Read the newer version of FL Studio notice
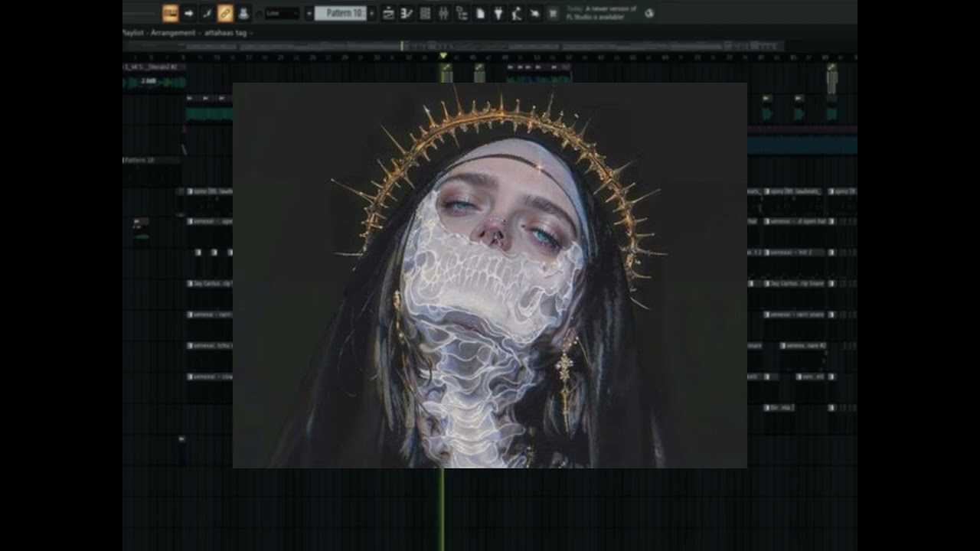This screenshot has width=980, height=551. 603,13
